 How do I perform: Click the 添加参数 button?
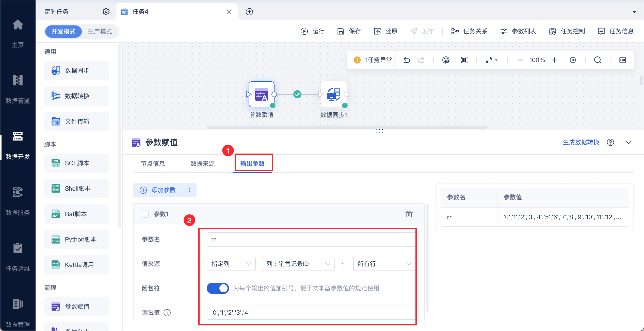(x=158, y=190)
